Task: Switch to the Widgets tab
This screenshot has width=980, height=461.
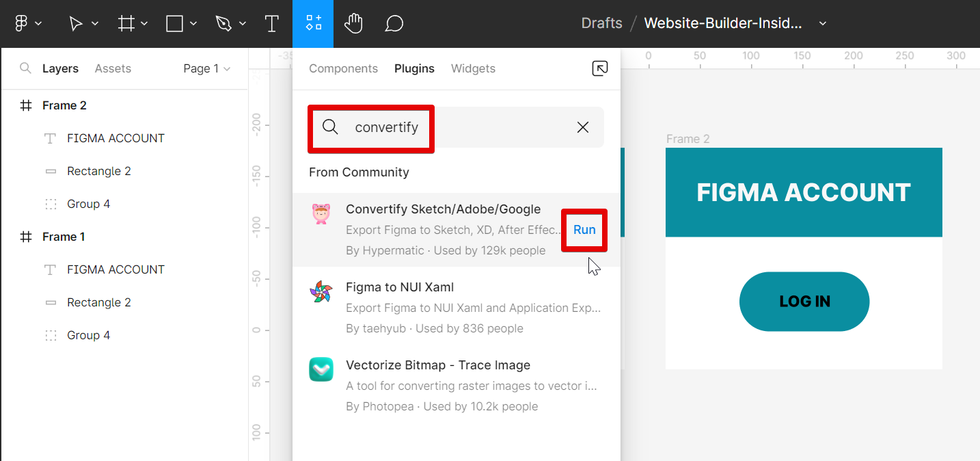Action: 473,68
